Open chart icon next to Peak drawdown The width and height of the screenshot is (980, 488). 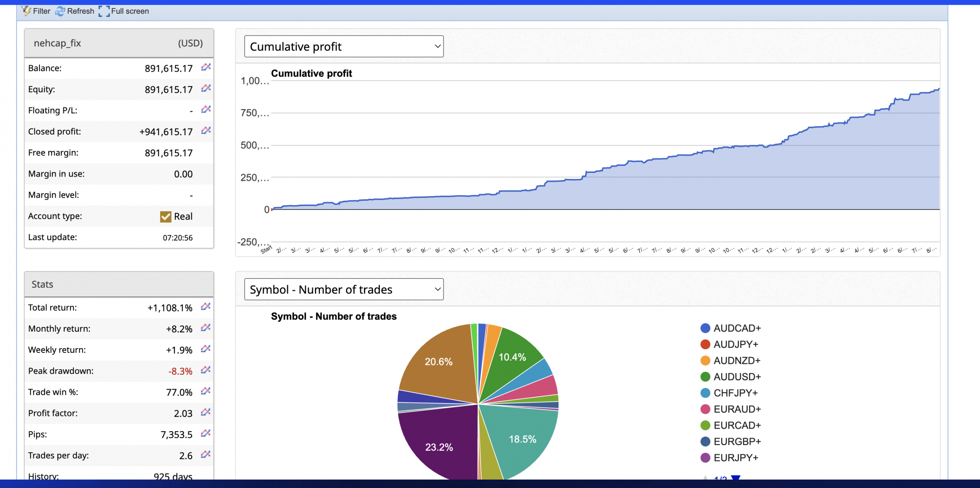[x=206, y=370]
